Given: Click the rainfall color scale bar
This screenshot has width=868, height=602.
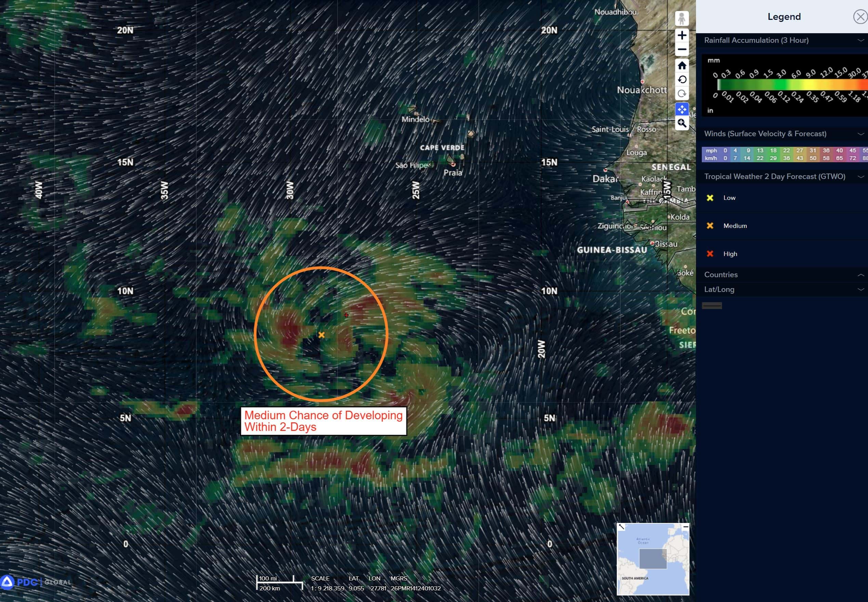Looking at the screenshot, I should pos(791,85).
